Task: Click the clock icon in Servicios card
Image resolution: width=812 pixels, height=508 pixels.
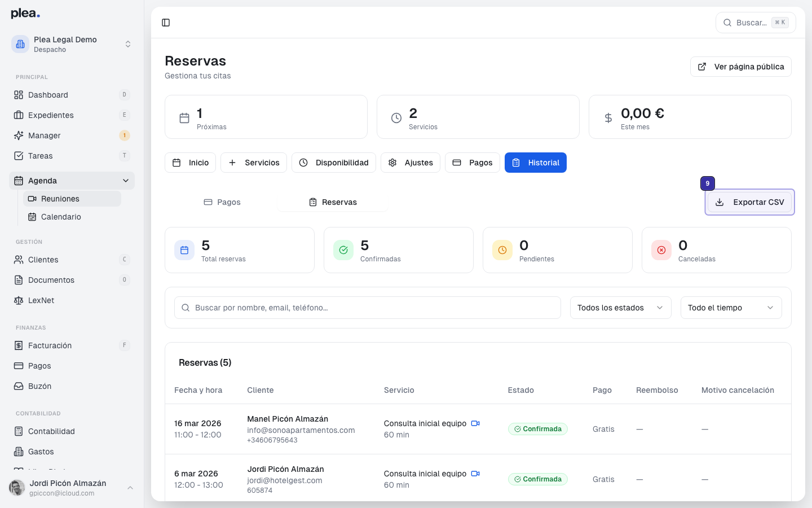Action: (x=396, y=118)
